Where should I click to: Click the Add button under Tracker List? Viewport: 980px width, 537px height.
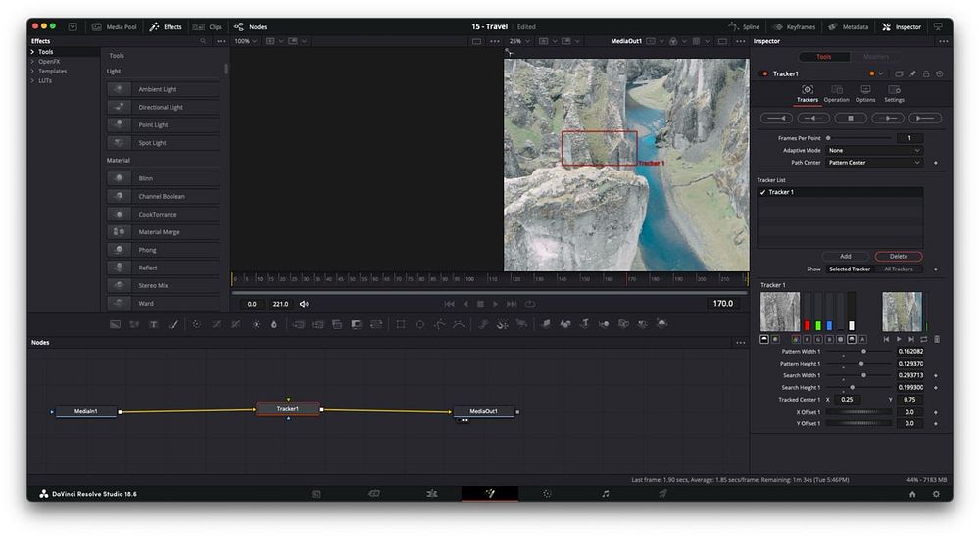tap(845, 256)
